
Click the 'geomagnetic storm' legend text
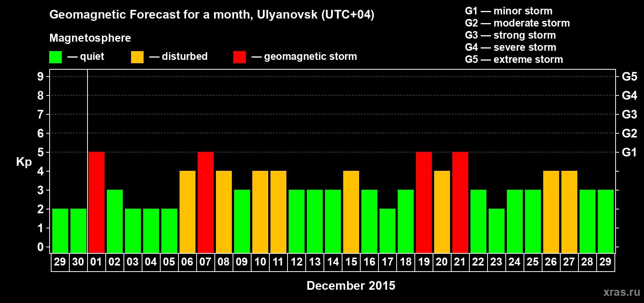click(x=311, y=56)
